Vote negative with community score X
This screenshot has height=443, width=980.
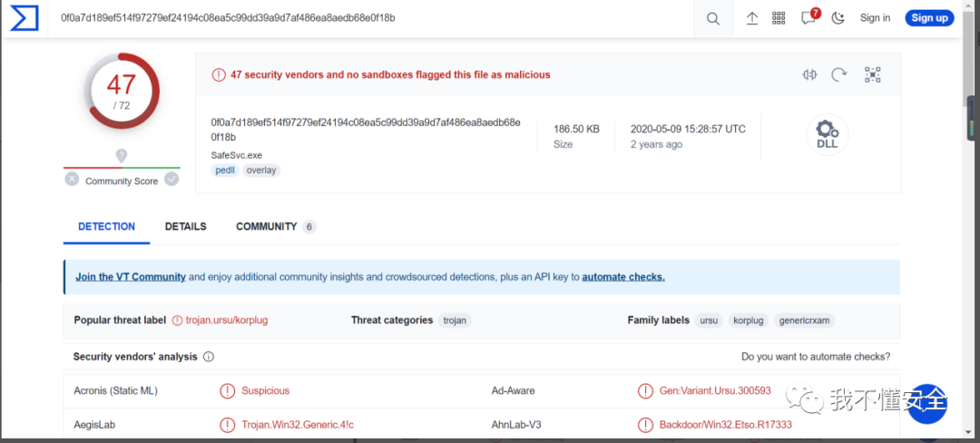[x=72, y=180]
